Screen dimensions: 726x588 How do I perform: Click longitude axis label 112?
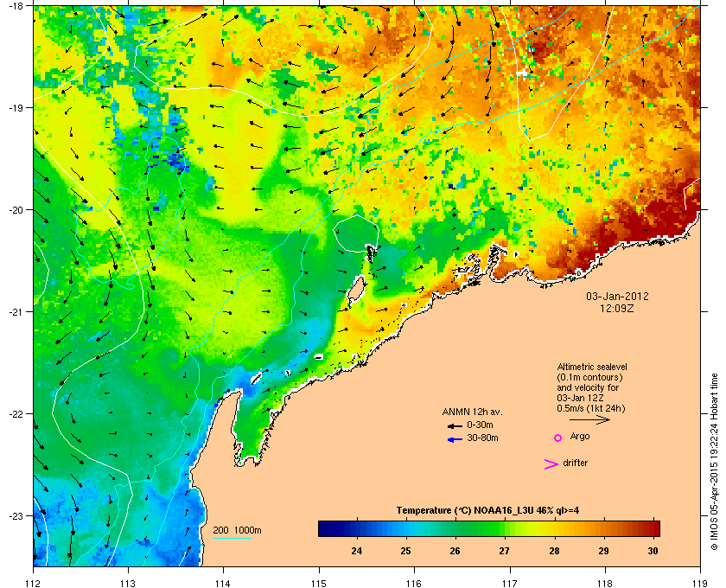34,584
